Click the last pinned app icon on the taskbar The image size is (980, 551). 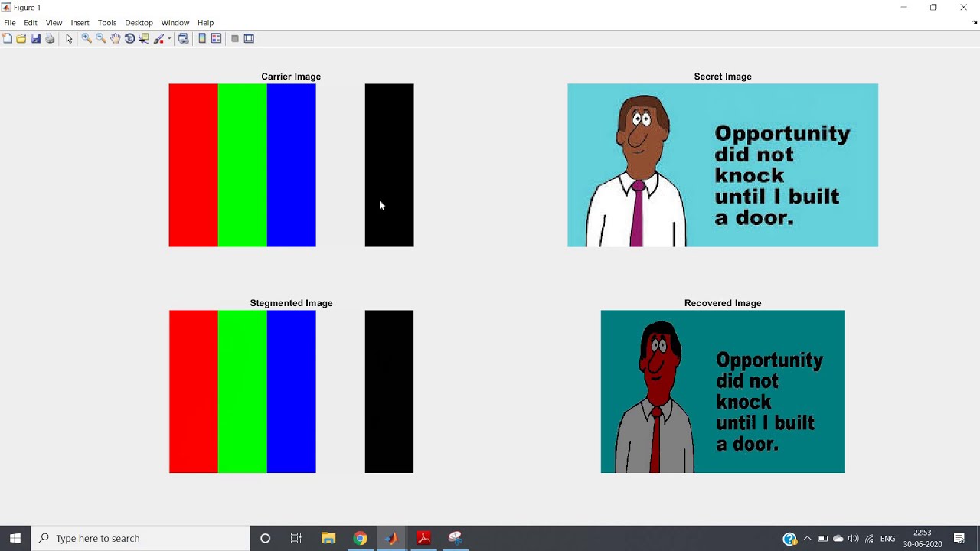[x=456, y=538]
